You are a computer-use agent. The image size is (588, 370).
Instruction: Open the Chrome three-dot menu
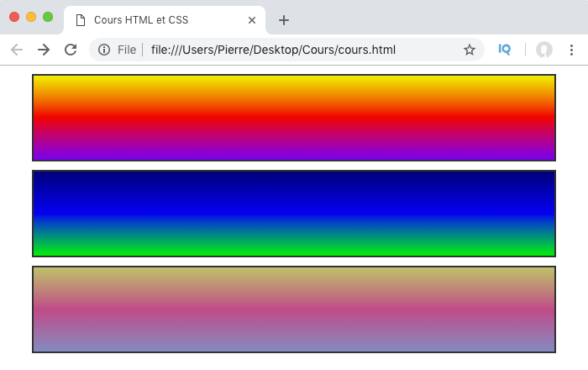(x=571, y=50)
